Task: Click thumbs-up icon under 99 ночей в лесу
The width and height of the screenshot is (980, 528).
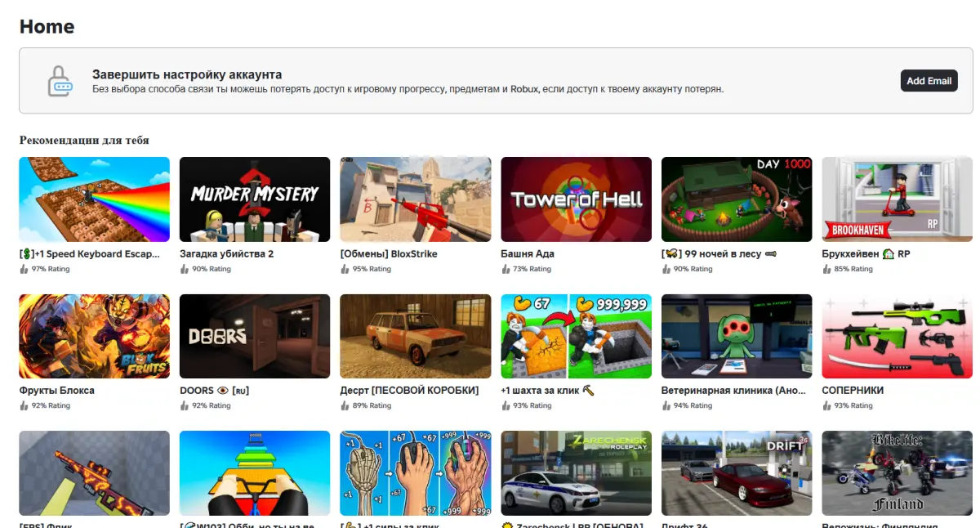Action: 666,269
